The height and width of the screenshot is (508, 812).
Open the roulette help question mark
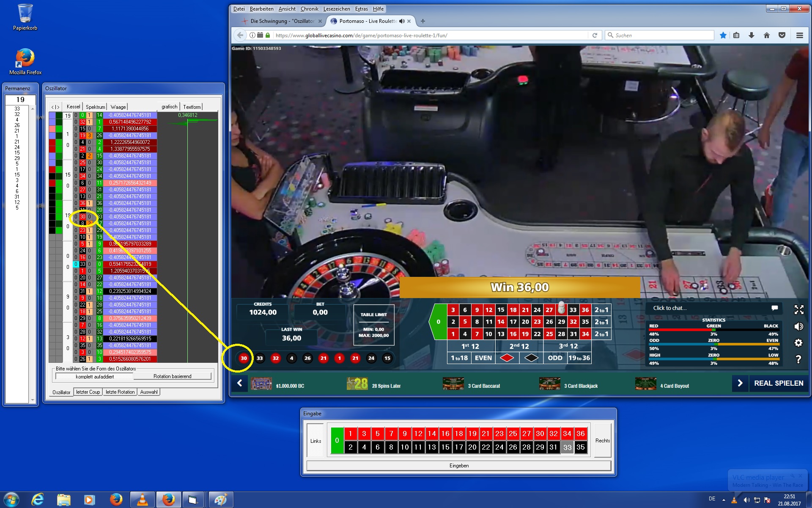799,359
